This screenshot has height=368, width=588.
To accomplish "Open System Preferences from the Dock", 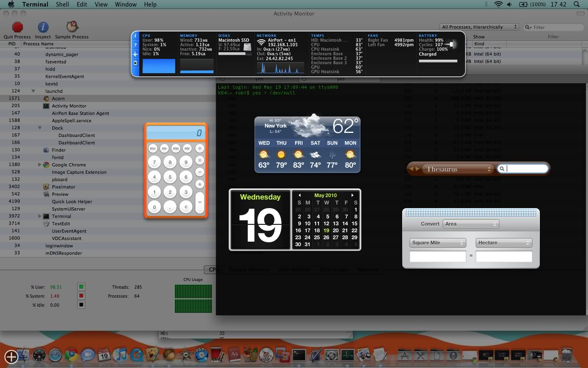I will pyautogui.click(x=331, y=355).
